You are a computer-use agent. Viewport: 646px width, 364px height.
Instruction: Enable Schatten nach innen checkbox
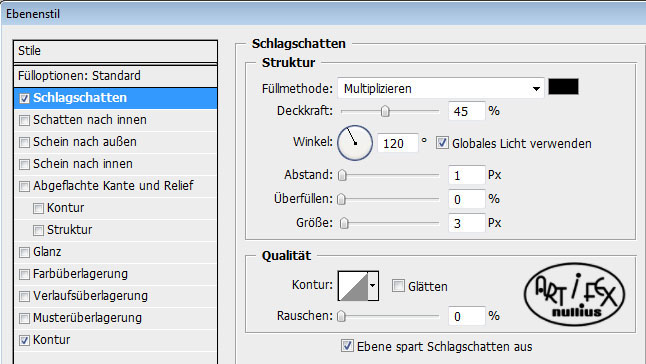click(x=24, y=120)
